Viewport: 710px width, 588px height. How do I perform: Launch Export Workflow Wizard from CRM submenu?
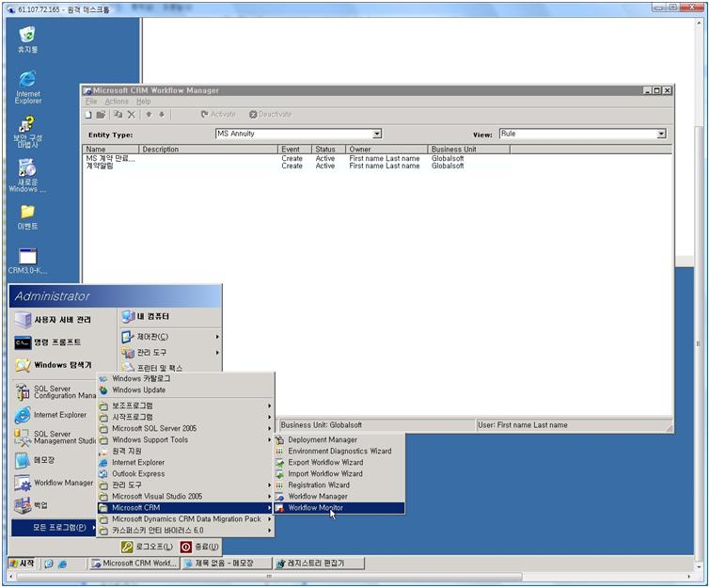pos(339,463)
